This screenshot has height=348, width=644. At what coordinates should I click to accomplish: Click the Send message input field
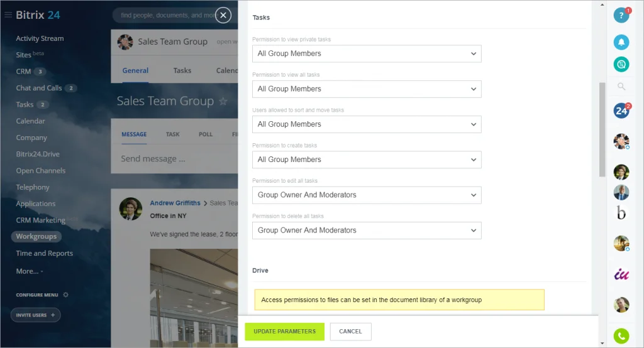[175, 159]
